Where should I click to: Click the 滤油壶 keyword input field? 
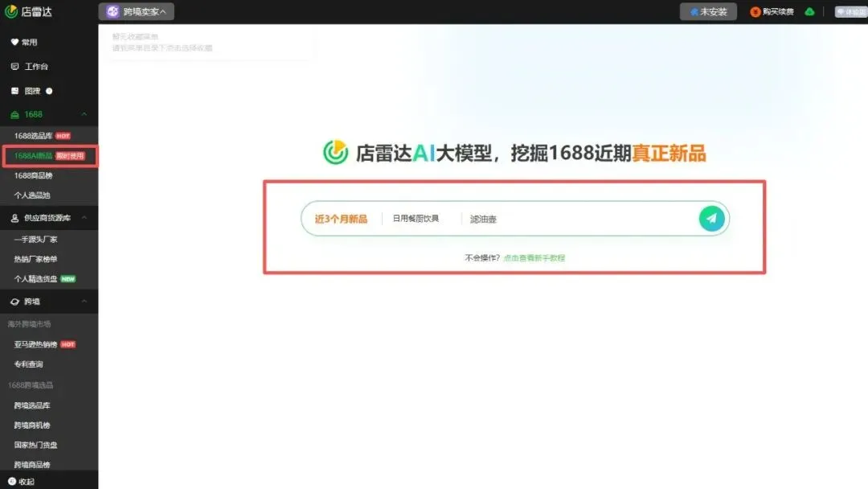(579, 220)
